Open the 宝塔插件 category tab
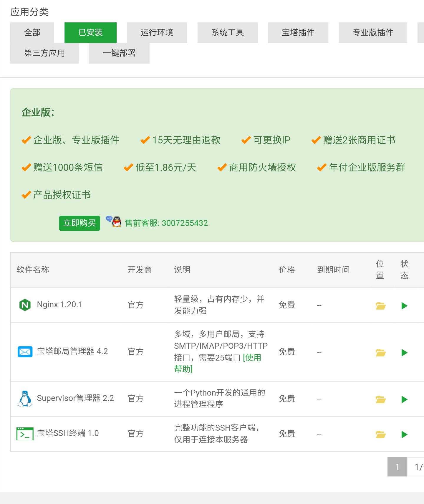This screenshot has height=504, width=424. (x=298, y=32)
